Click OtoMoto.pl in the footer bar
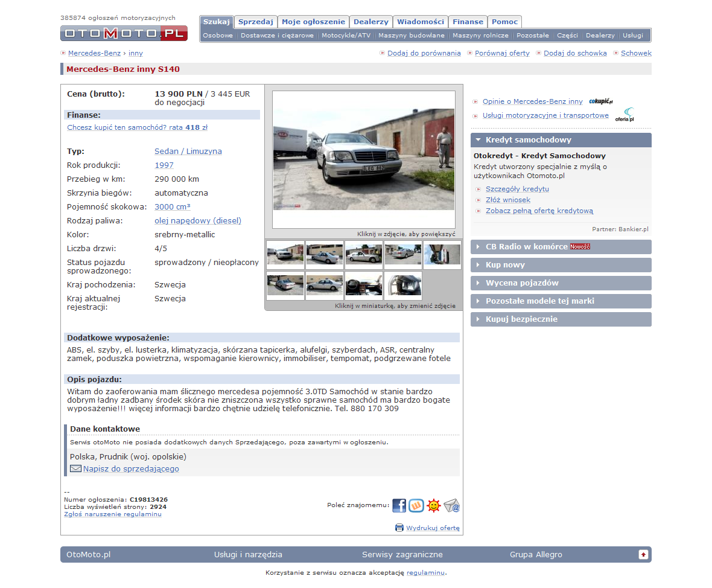 (x=89, y=554)
